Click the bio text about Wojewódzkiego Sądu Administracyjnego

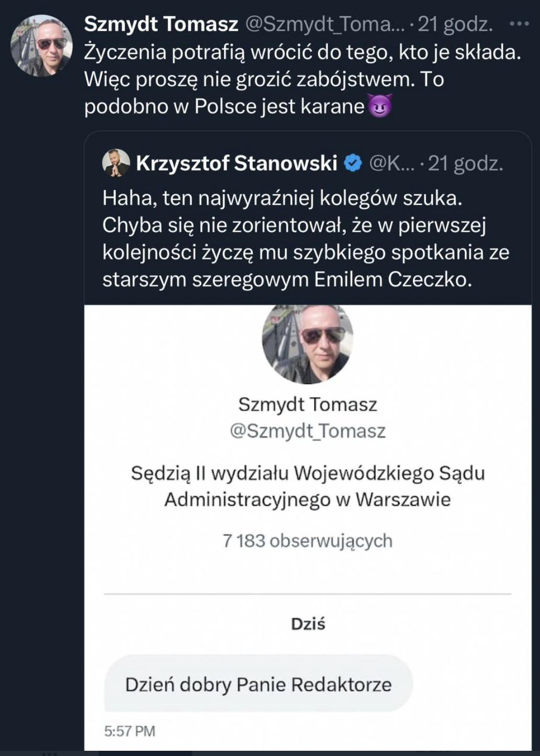pyautogui.click(x=308, y=486)
